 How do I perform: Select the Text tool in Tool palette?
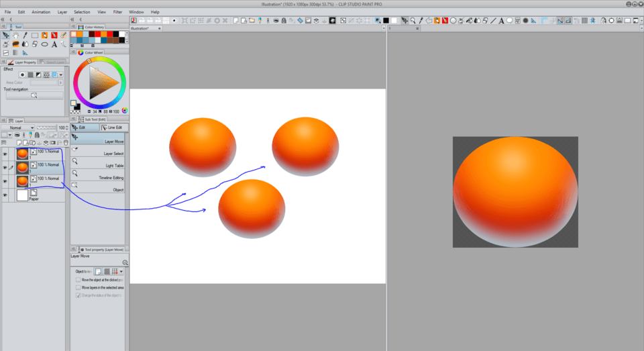54,44
